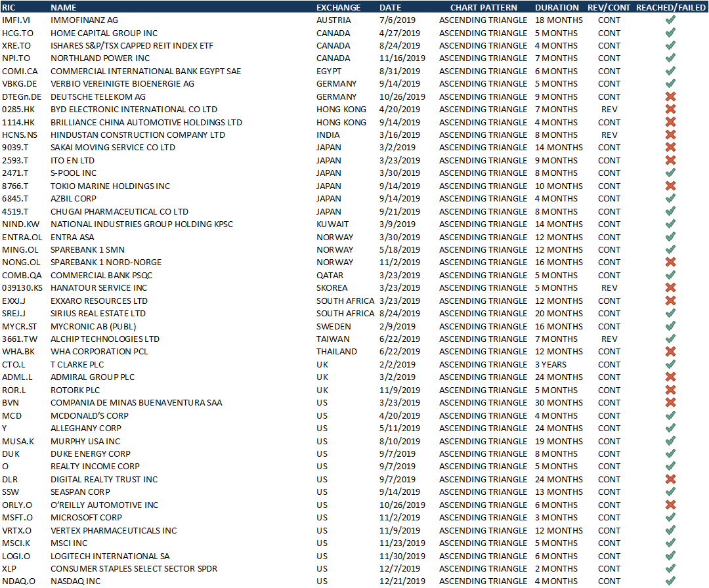Viewport: 709px width, 588px height.
Task: Click the REV value for BYD Electronic
Action: [x=609, y=110]
